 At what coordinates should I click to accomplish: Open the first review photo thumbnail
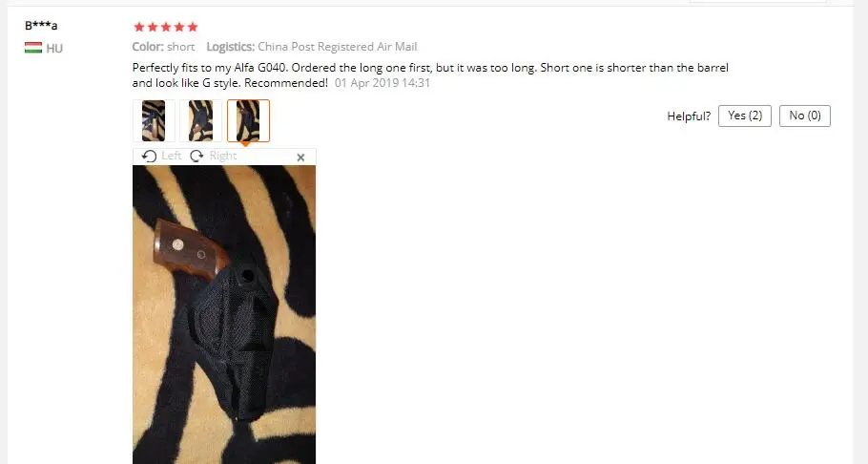pyautogui.click(x=154, y=121)
